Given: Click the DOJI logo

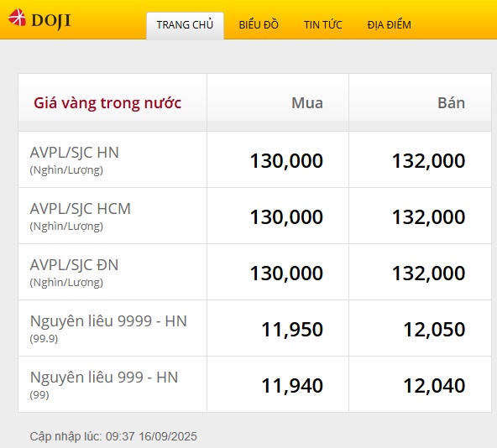Looking at the screenshot, I should (39, 19).
